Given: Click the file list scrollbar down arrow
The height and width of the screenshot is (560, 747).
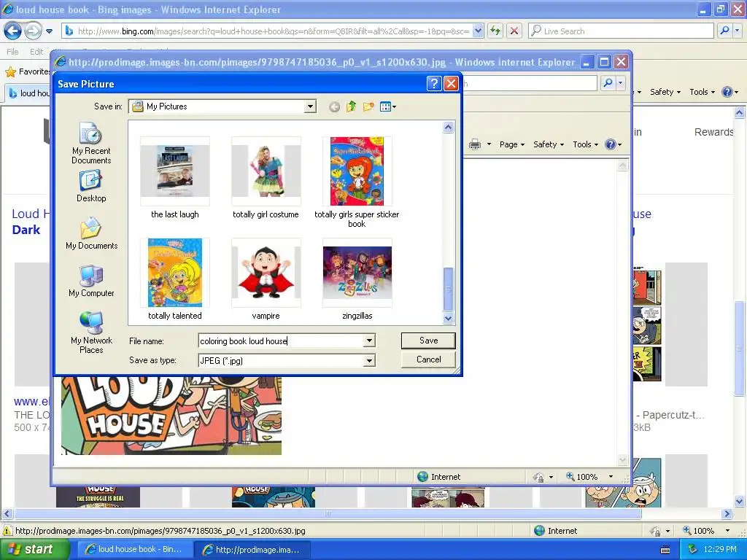Looking at the screenshot, I should (x=449, y=318).
